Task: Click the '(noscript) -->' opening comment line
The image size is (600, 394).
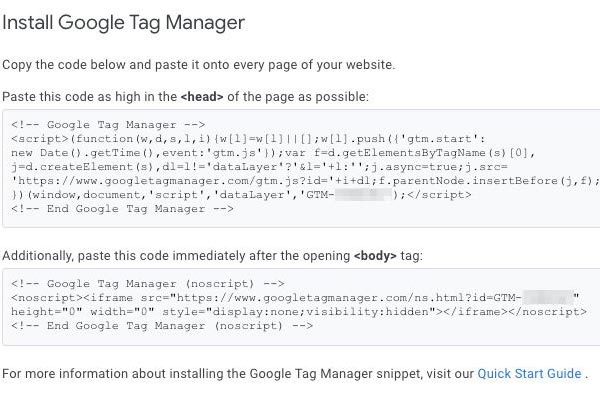Action: (147, 284)
